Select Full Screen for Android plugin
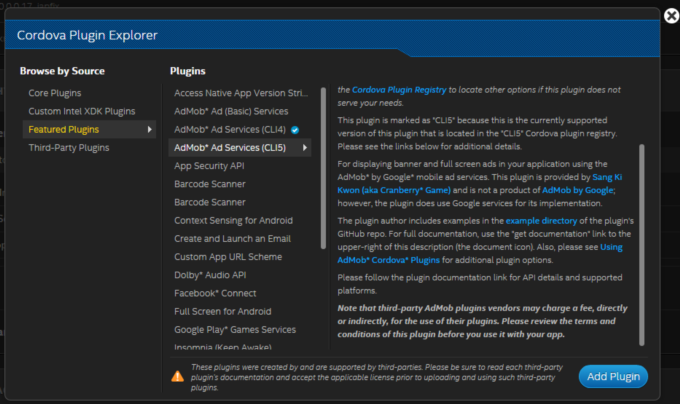The height and width of the screenshot is (404, 680). pos(222,312)
